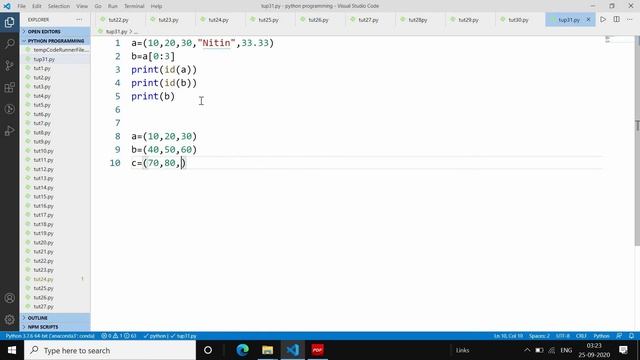Open tempCodeRunnerFile in the Explorer
The height and width of the screenshot is (360, 640).
tap(60, 50)
